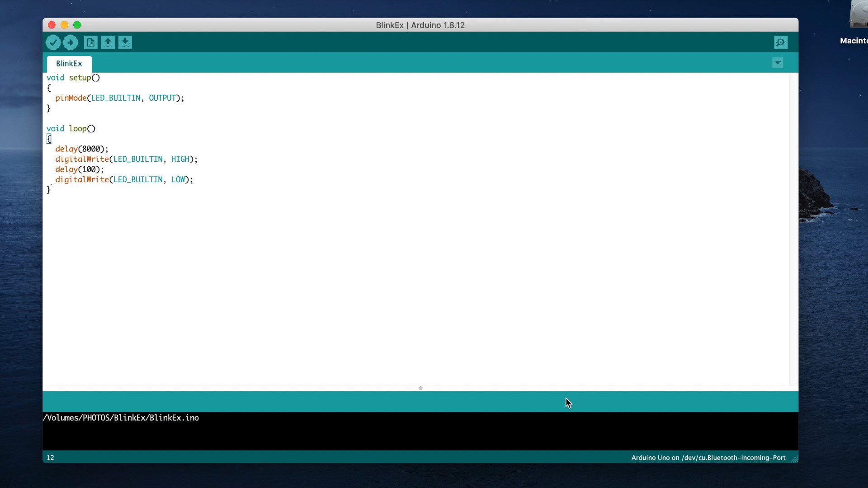
Task: Click the Upload arrow button
Action: pos(70,42)
